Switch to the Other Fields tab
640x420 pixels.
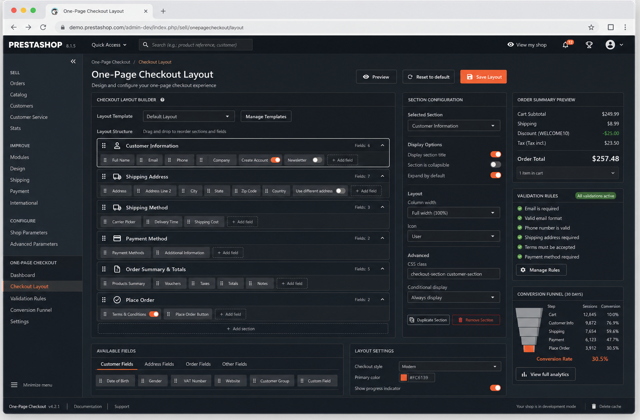[x=234, y=364]
